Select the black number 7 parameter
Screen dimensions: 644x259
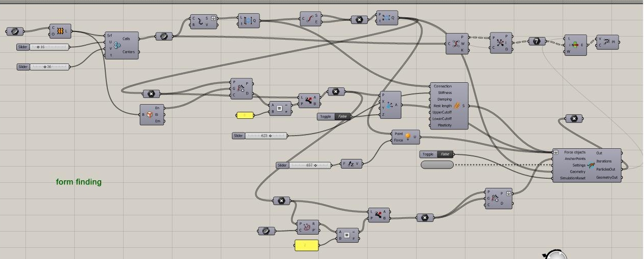[537, 41]
